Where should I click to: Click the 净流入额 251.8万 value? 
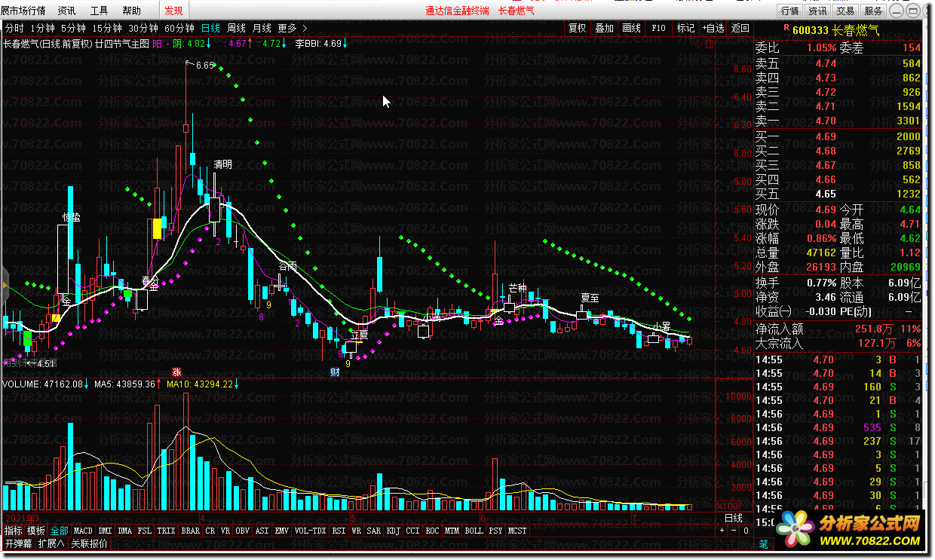click(x=872, y=329)
